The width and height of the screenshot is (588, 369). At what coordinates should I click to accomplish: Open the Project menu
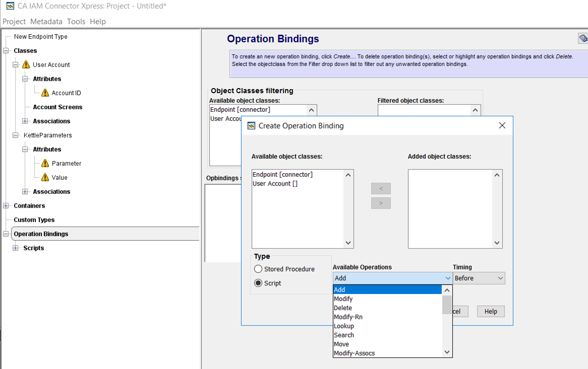pos(14,21)
